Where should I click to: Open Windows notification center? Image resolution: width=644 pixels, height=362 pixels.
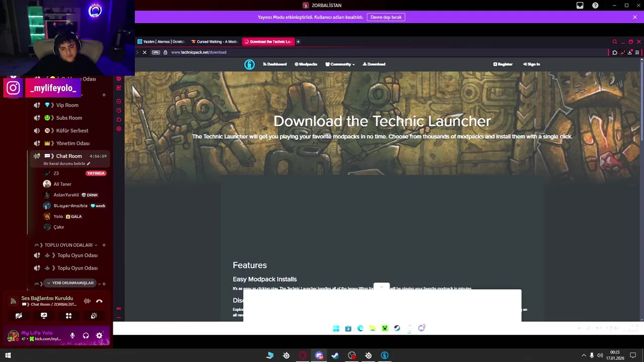(x=633, y=355)
